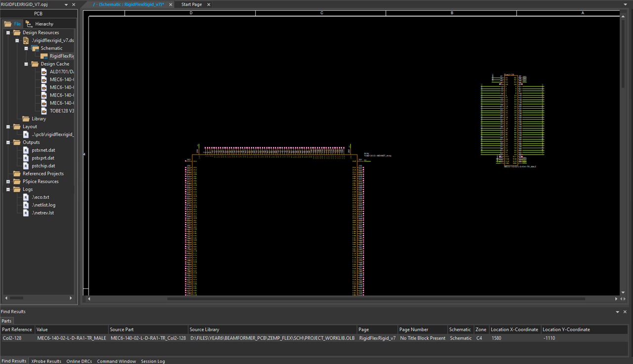
Task: Click the PSpice Resources folder icon
Action: coord(17,181)
